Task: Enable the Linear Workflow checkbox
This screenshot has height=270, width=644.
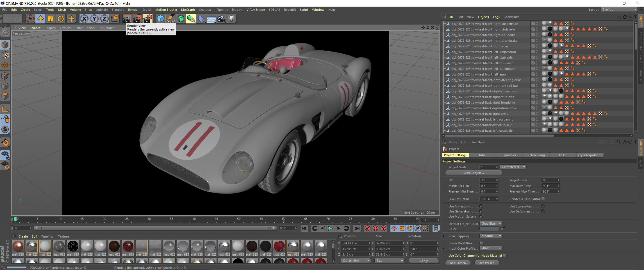Action: 481,243
